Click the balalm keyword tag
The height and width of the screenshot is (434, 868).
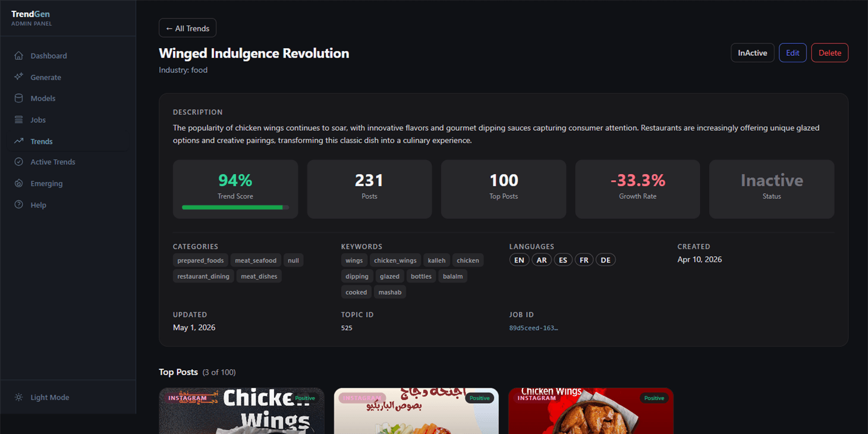tap(453, 276)
